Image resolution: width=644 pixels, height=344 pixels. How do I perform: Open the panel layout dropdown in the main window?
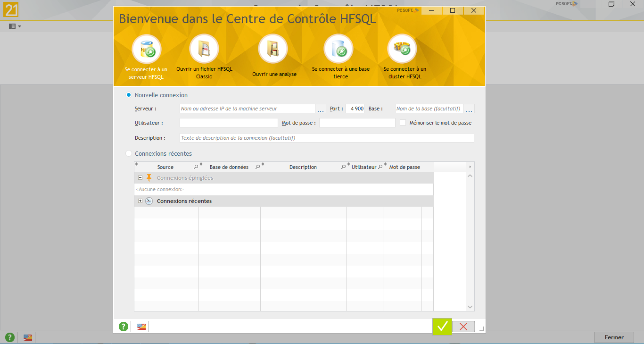(15, 26)
